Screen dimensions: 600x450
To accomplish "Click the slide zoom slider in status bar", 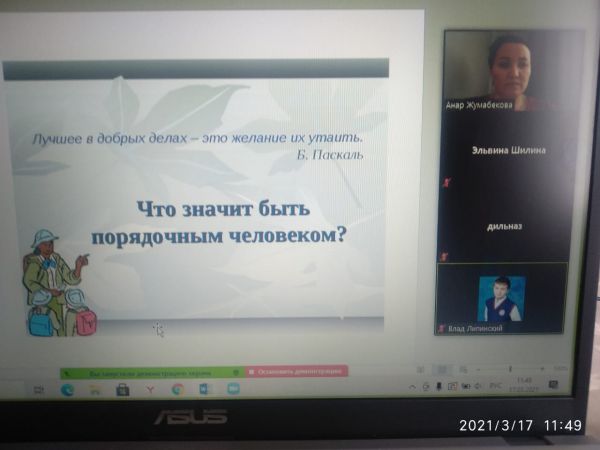I will 511,368.
